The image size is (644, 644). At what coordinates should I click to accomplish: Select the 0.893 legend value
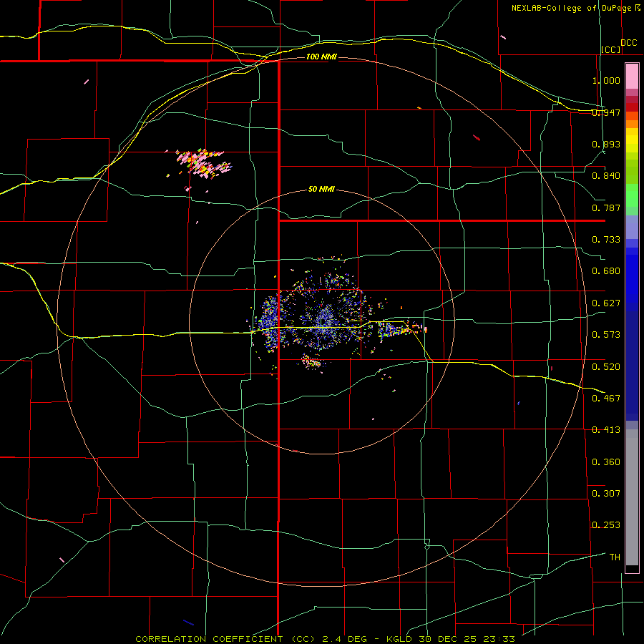606,144
